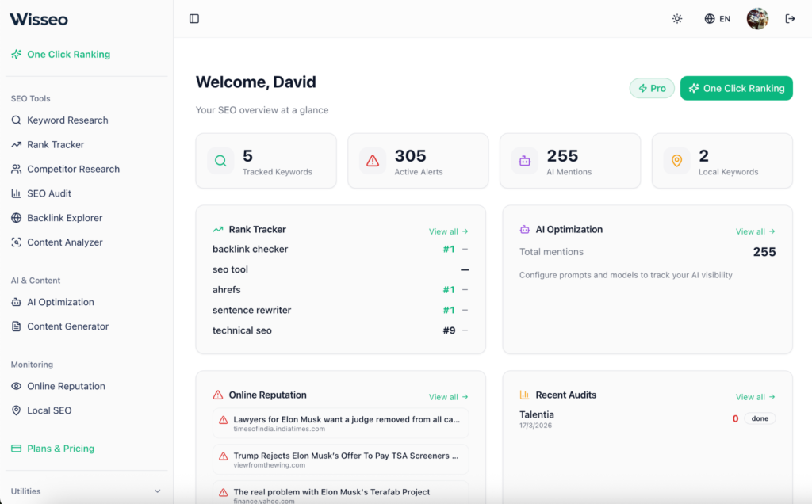
Task: Click the Pro plan badge
Action: 652,88
